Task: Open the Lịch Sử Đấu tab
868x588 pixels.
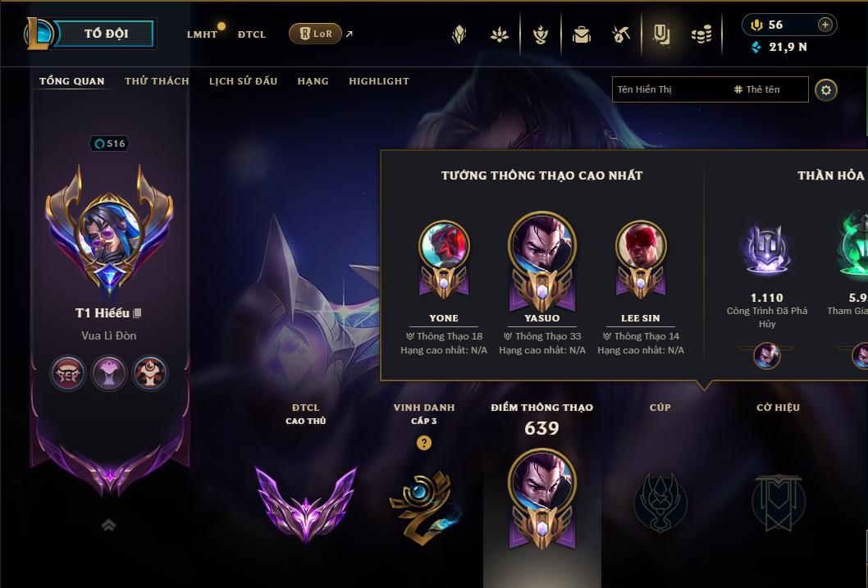Action: pyautogui.click(x=243, y=81)
